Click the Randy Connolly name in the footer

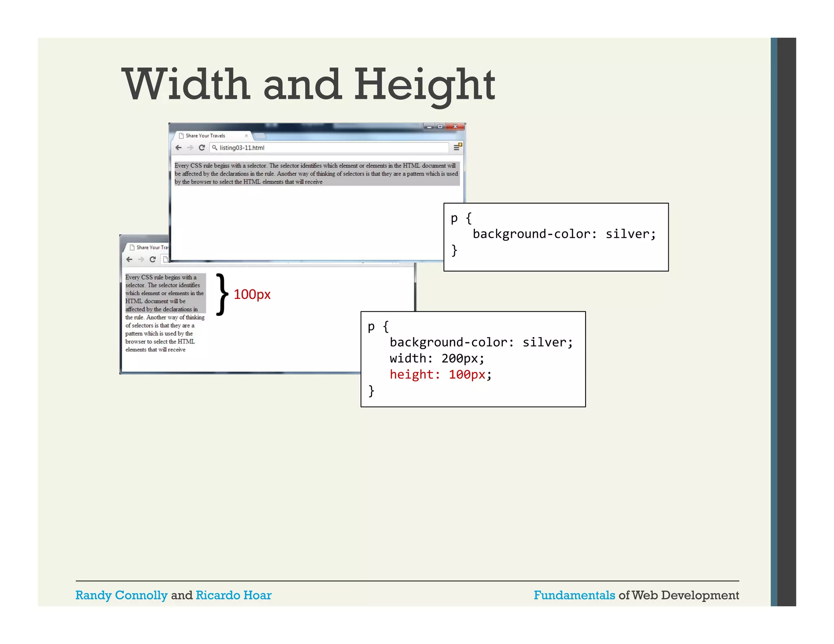point(121,595)
